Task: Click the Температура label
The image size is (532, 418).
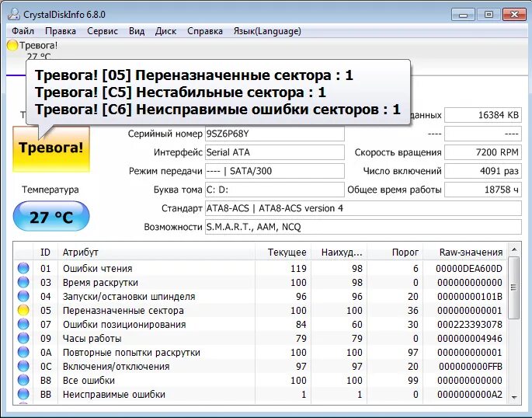Action: (50, 190)
